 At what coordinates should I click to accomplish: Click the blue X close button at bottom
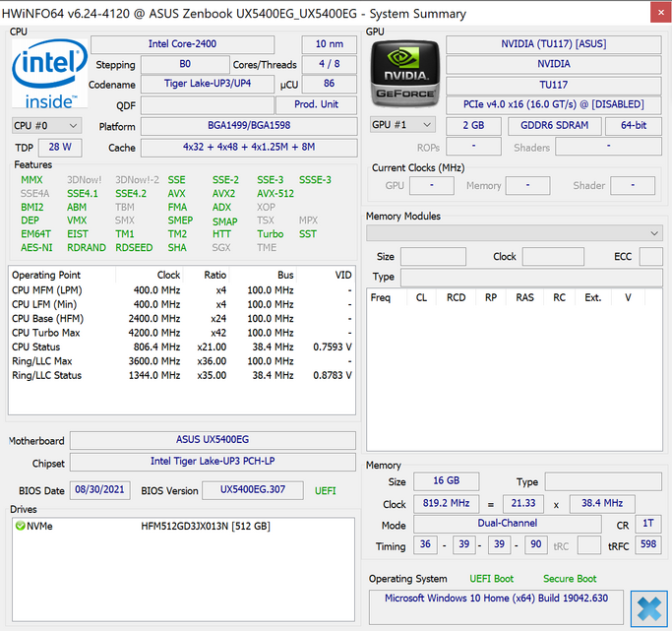(648, 608)
